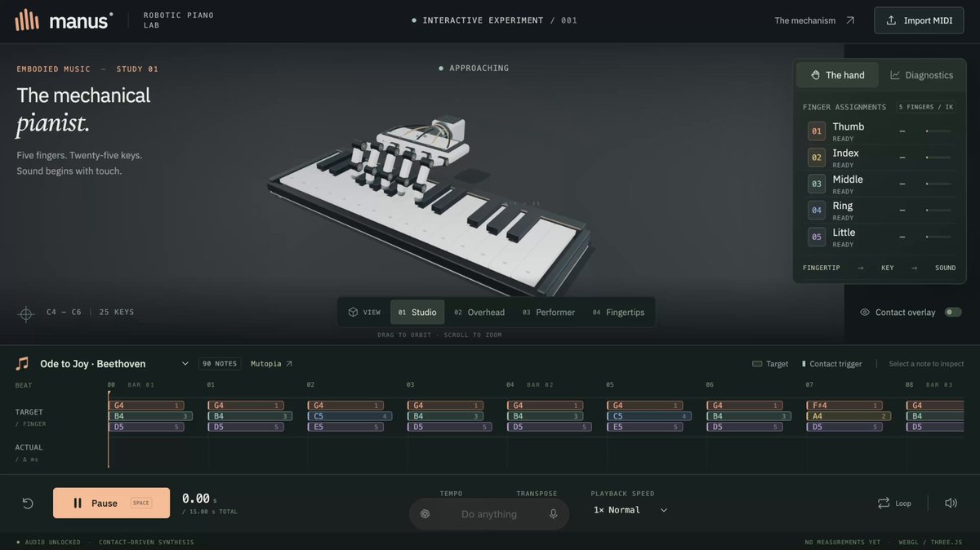Viewport: 980px width, 550px height.
Task: Switch to the Diagnostics tab
Action: [x=921, y=75]
